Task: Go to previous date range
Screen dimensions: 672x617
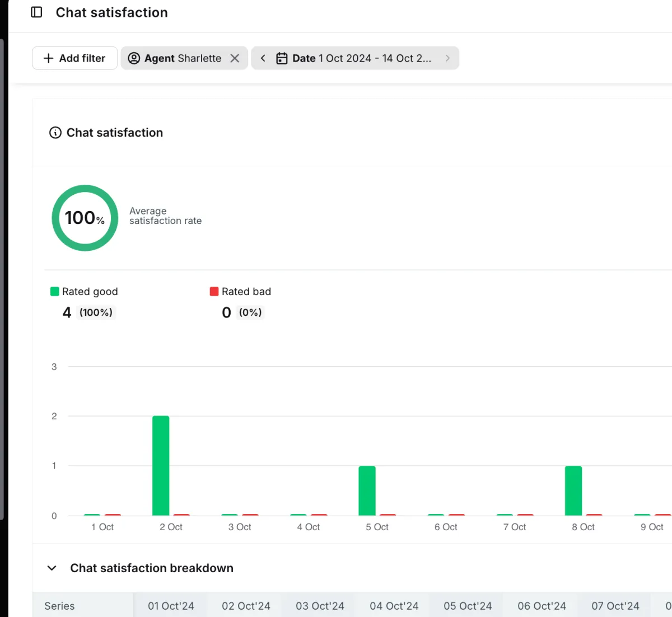Action: pos(263,58)
